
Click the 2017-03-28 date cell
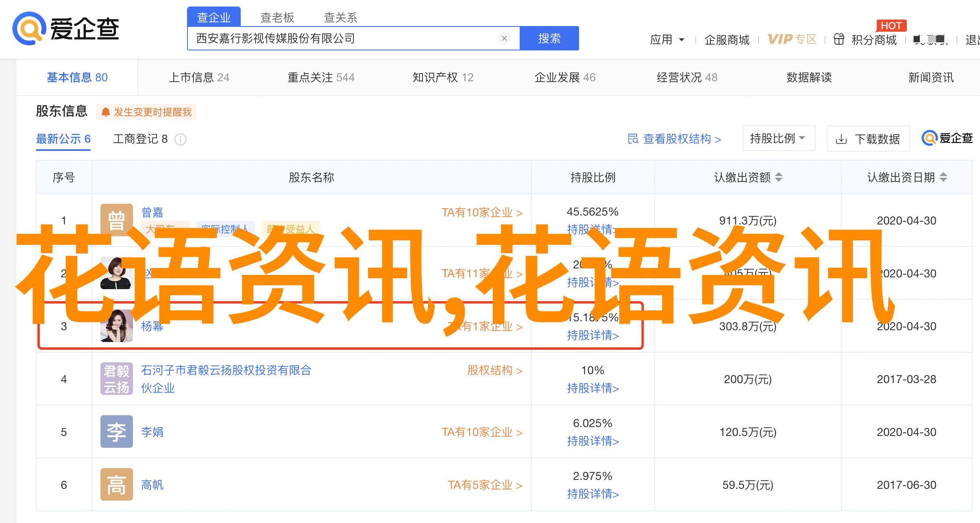pos(906,379)
